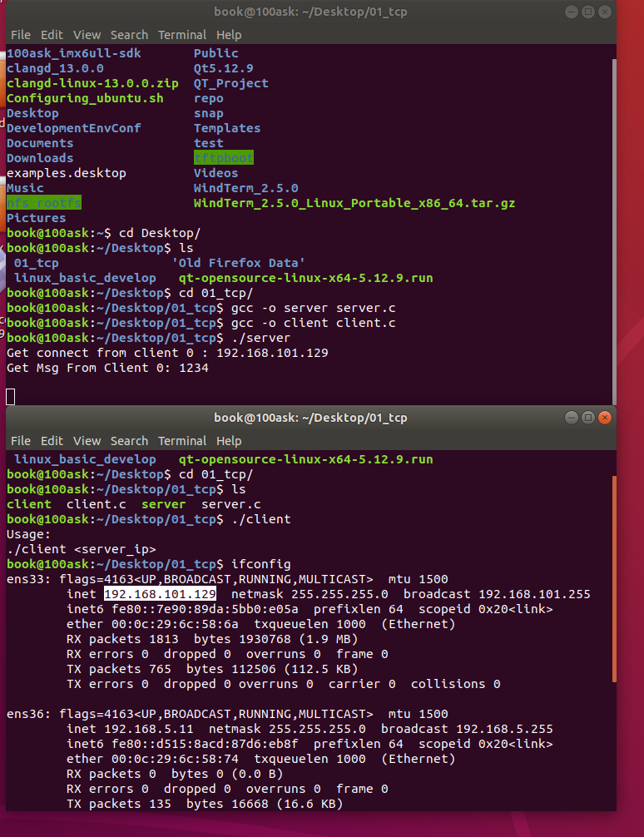Click QT_Project directory name
The height and width of the screenshot is (837, 644).
point(231,83)
